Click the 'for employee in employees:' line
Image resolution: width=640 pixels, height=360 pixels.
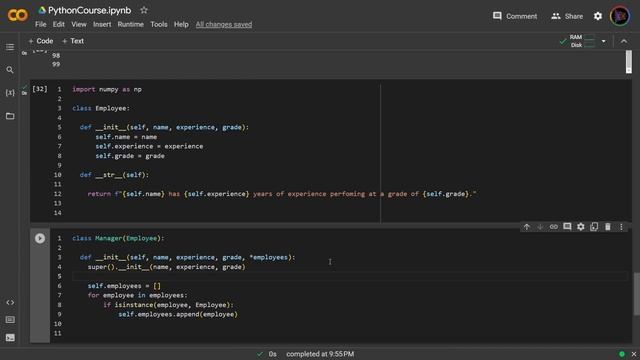point(137,296)
